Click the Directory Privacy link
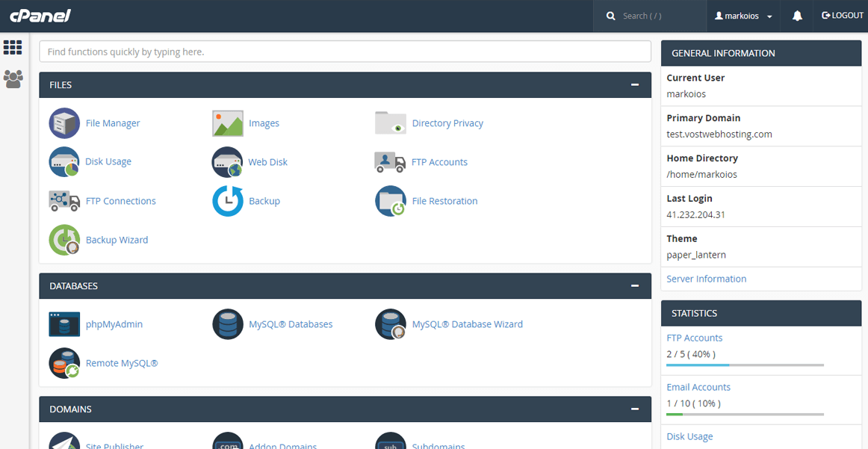This screenshot has width=868, height=449. pos(447,123)
